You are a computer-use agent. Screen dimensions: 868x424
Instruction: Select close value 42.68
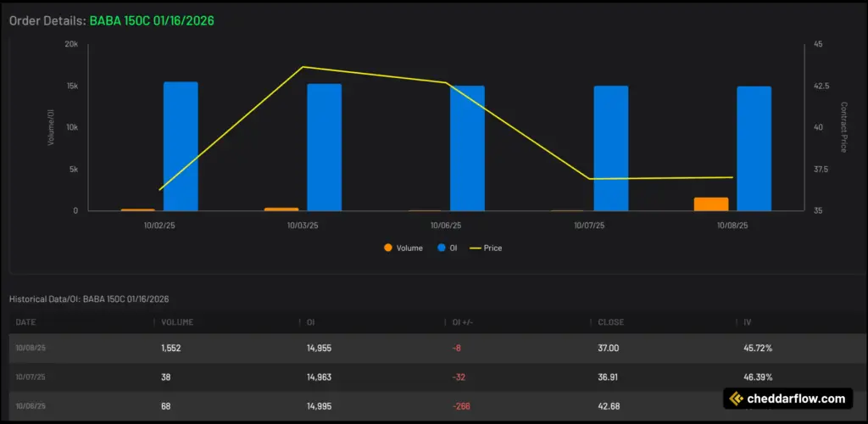(x=609, y=406)
